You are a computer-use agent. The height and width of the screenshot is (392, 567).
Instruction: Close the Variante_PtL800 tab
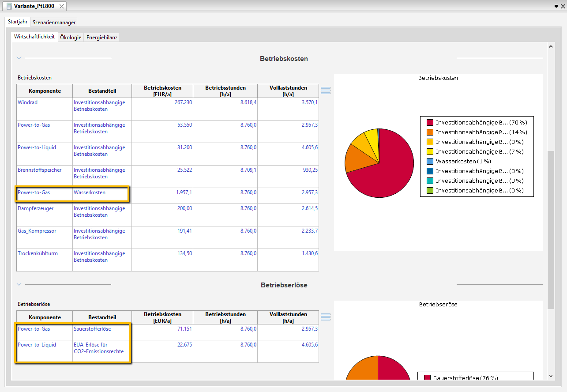coord(62,6)
